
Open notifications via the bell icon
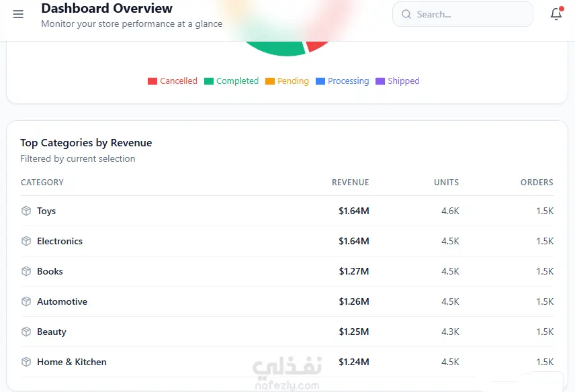[x=556, y=14]
